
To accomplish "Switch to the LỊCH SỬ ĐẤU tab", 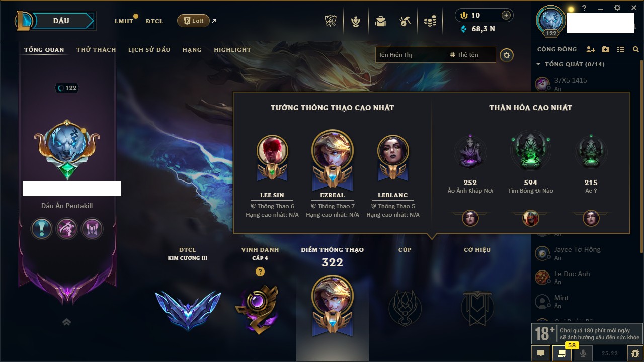I will 149,50.
